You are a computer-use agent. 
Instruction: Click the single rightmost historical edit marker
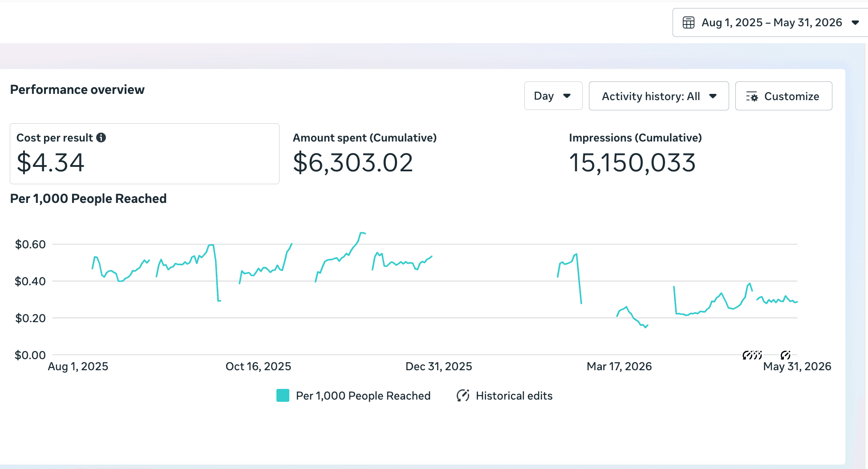[x=786, y=355]
